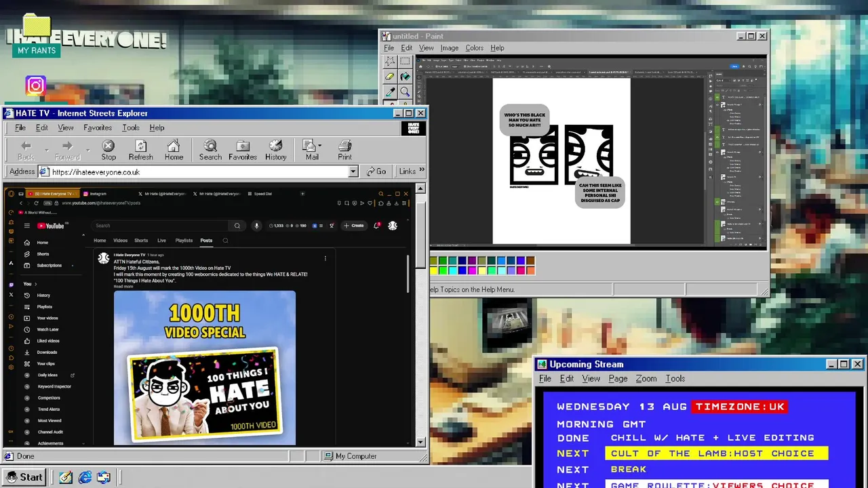
Task: Open the MY RANTS desktop folder
Action: point(37,35)
